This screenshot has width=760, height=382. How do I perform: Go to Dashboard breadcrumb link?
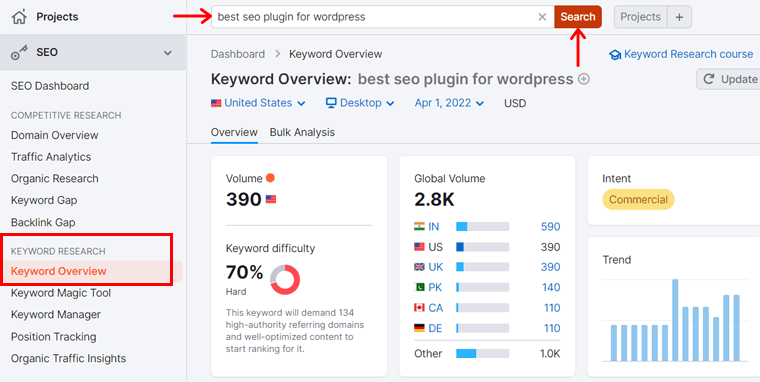click(x=238, y=54)
